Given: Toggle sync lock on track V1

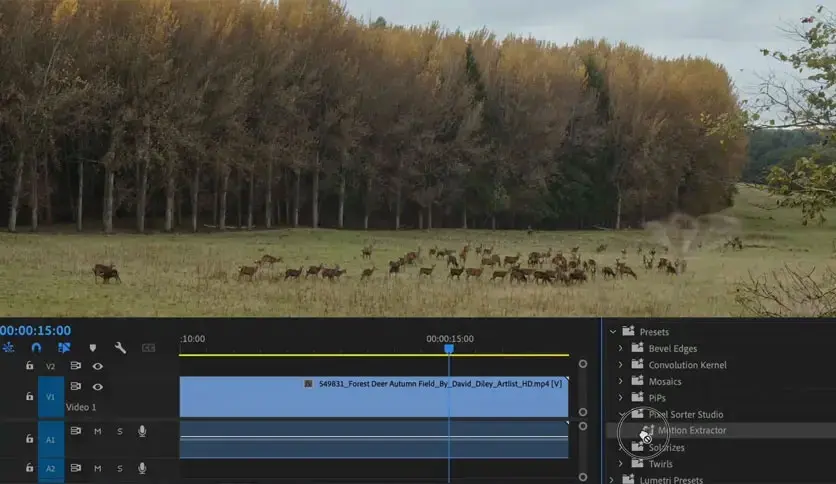Looking at the screenshot, I should (x=76, y=386).
